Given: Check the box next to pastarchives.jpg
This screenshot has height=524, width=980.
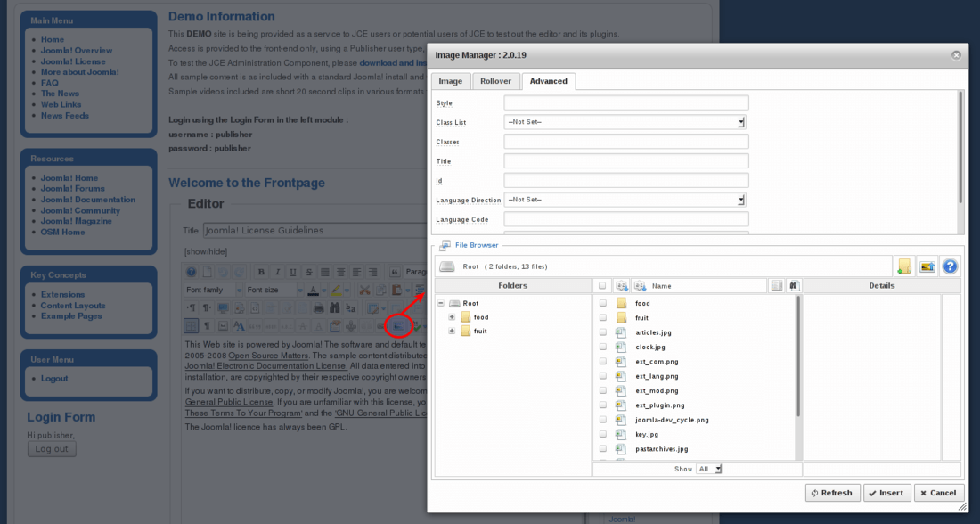Looking at the screenshot, I should point(602,449).
